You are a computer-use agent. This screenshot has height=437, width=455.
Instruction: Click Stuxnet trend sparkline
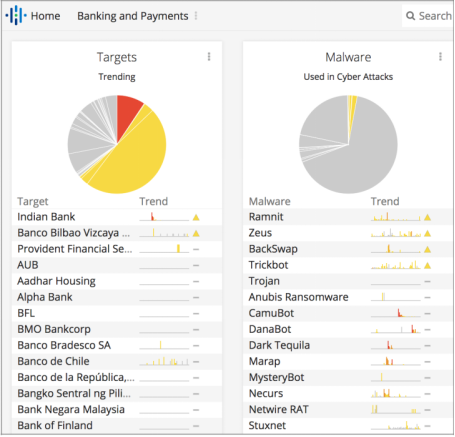point(396,425)
